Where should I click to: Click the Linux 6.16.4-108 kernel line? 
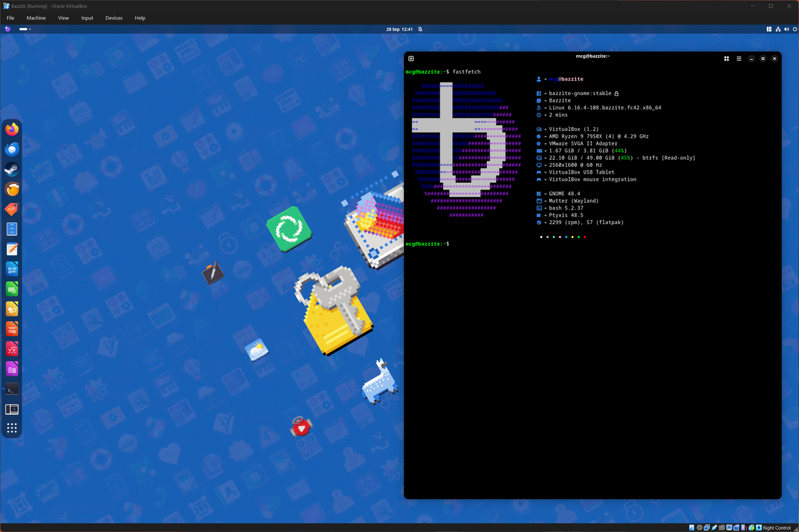pos(599,108)
